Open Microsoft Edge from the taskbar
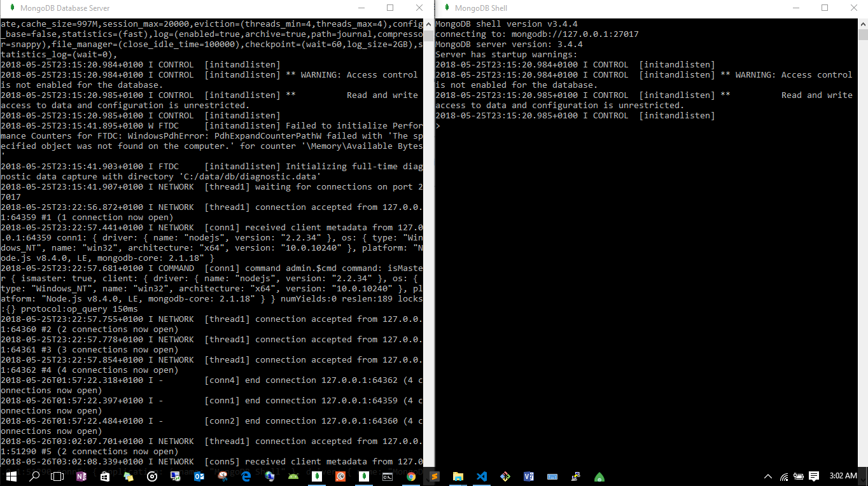Image resolution: width=868 pixels, height=486 pixels. coord(246,476)
